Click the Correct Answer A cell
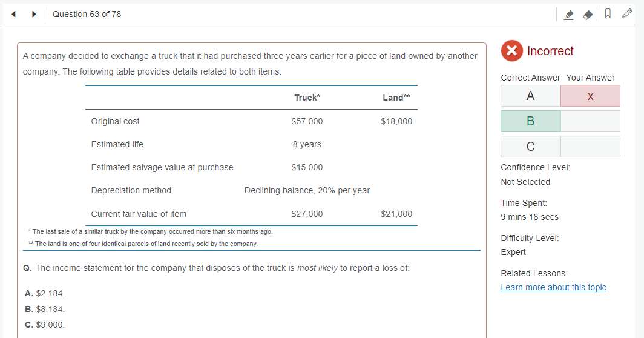The width and height of the screenshot is (644, 338). click(x=531, y=96)
